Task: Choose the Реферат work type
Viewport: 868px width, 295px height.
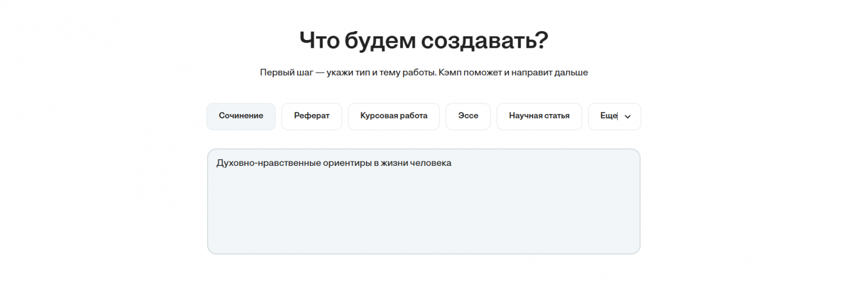Action: 312,116
